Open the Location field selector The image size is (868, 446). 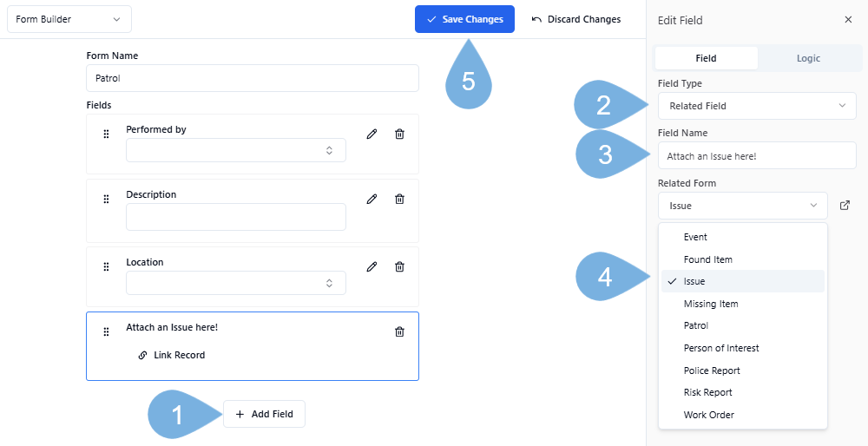click(x=236, y=283)
